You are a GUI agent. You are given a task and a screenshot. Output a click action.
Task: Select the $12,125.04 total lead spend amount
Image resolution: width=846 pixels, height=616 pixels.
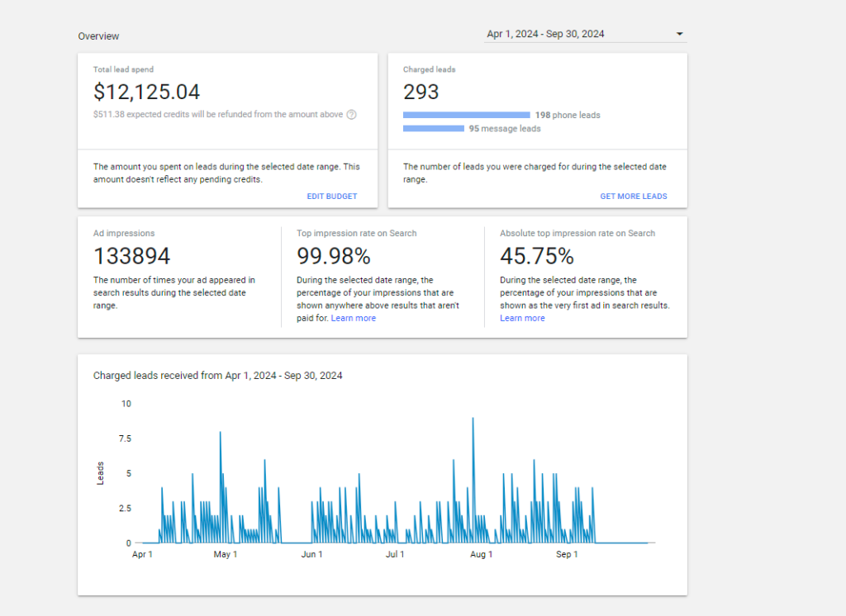tap(146, 92)
